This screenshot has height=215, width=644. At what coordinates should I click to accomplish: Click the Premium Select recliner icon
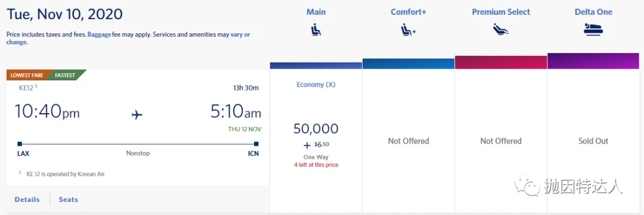click(x=501, y=29)
